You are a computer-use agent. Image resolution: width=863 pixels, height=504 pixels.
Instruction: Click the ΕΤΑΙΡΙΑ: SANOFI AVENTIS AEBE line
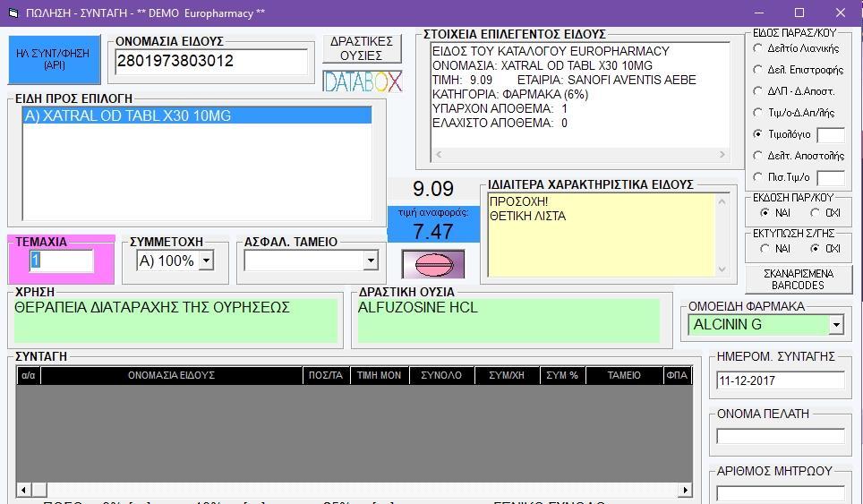click(x=607, y=80)
